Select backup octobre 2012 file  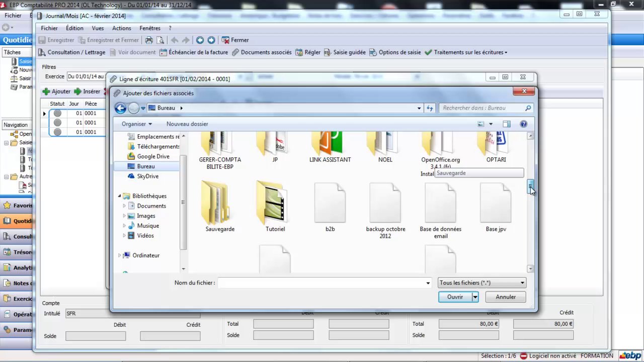coord(385,210)
